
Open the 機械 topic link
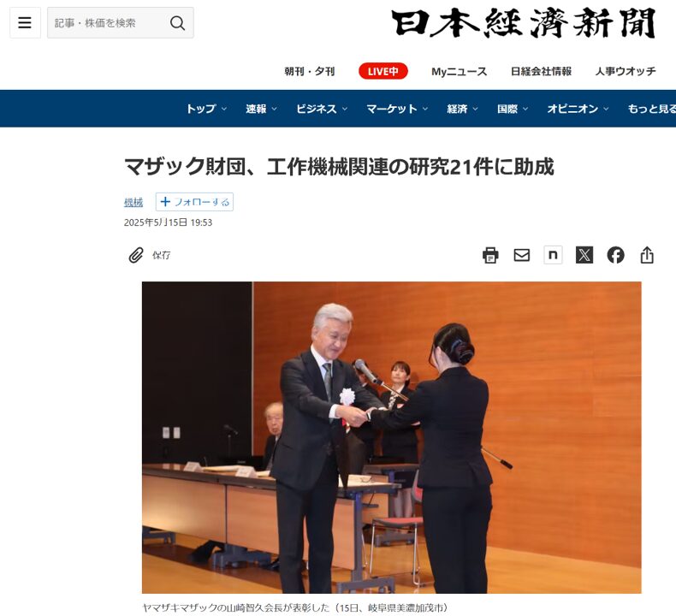(x=133, y=202)
